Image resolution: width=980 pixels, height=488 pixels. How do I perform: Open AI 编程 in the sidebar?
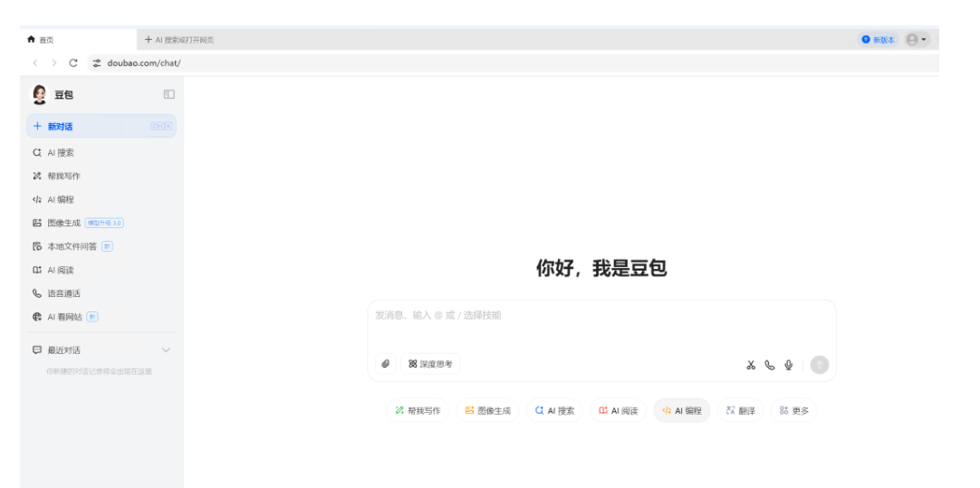(101, 200)
